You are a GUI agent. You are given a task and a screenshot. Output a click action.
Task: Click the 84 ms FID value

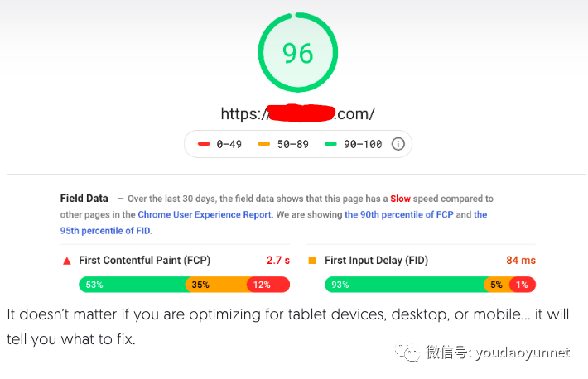click(x=521, y=260)
